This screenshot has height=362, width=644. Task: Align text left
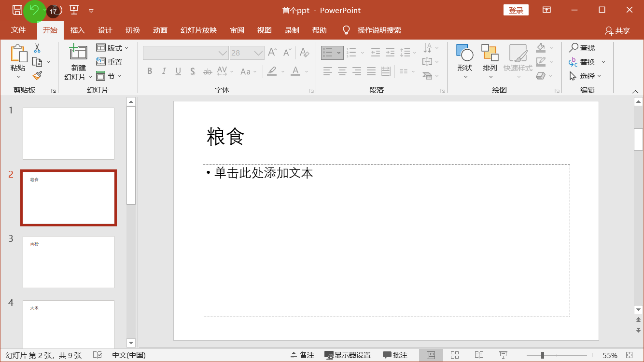click(328, 71)
